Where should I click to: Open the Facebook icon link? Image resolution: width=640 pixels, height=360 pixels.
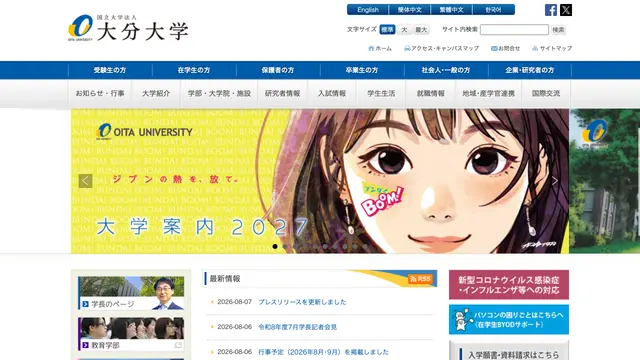551,10
